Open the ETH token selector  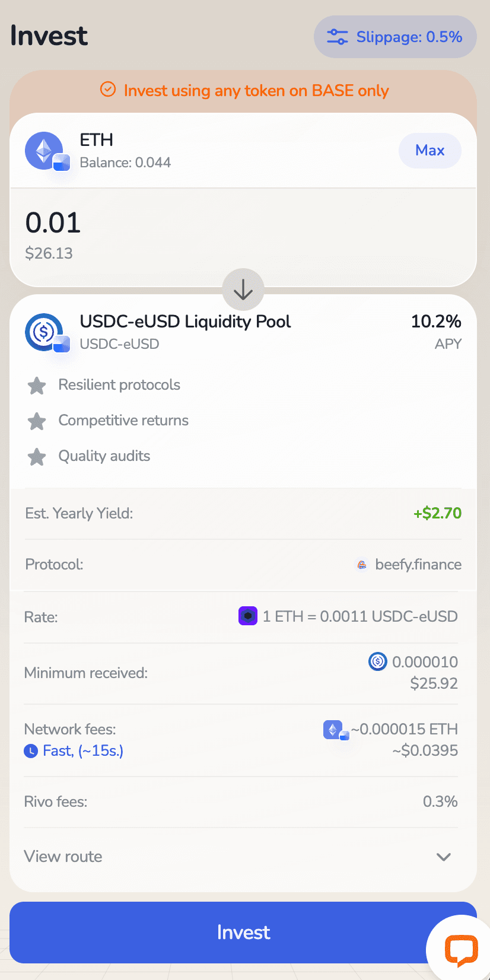(x=97, y=140)
